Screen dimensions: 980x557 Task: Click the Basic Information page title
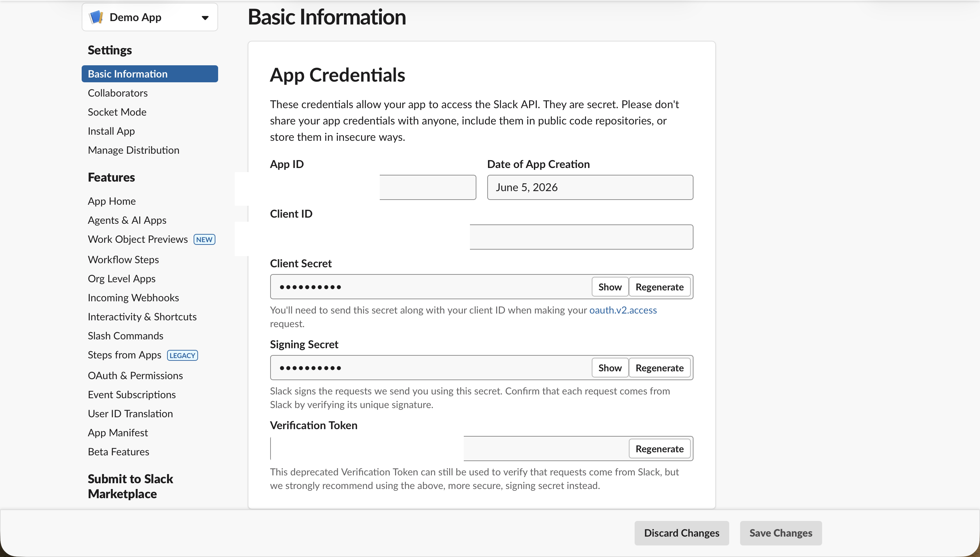(327, 17)
